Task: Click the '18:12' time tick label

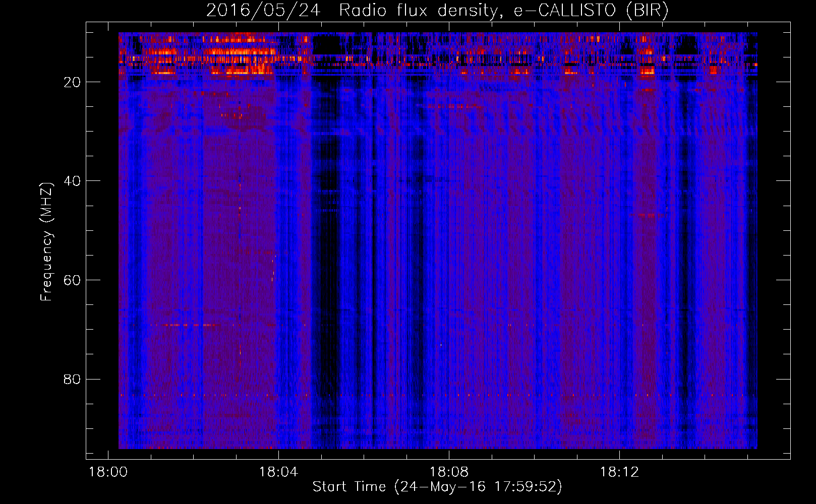Action: tap(619, 472)
